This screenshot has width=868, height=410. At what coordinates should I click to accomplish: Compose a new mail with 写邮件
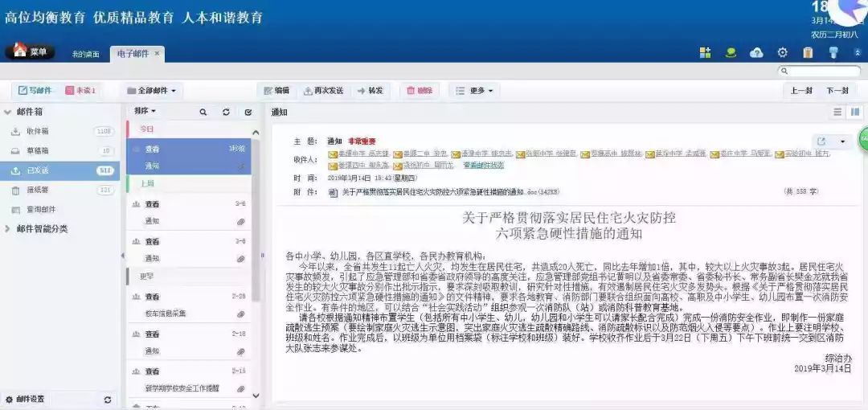tap(35, 90)
